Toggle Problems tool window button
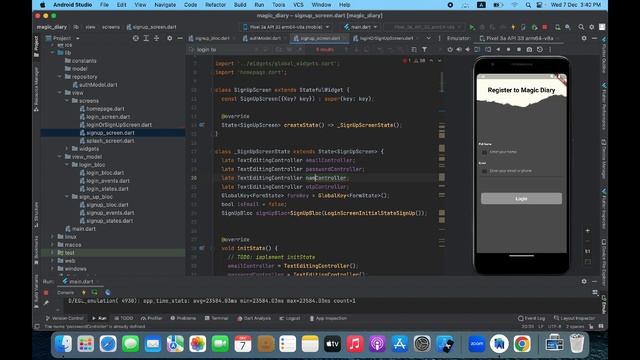The width and height of the screenshot is (640, 360). point(183,318)
